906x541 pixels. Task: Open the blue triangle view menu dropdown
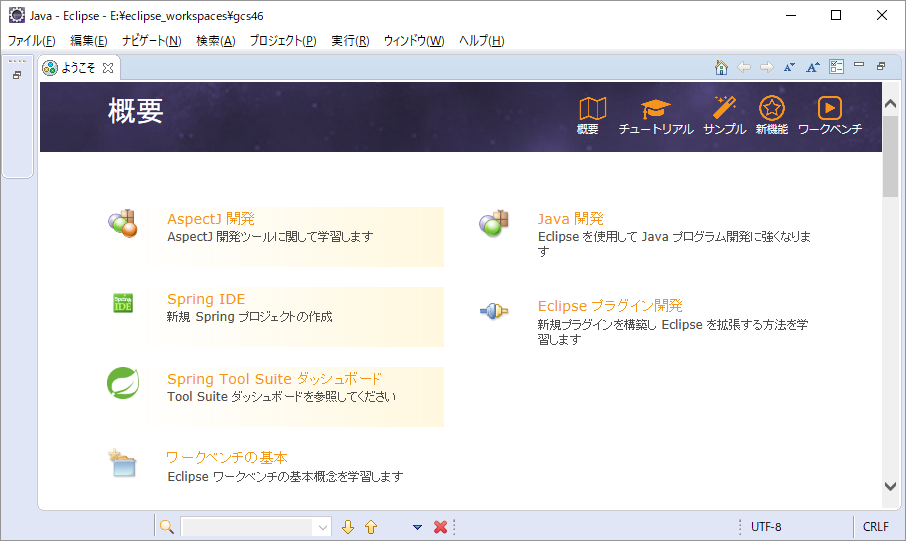click(417, 527)
